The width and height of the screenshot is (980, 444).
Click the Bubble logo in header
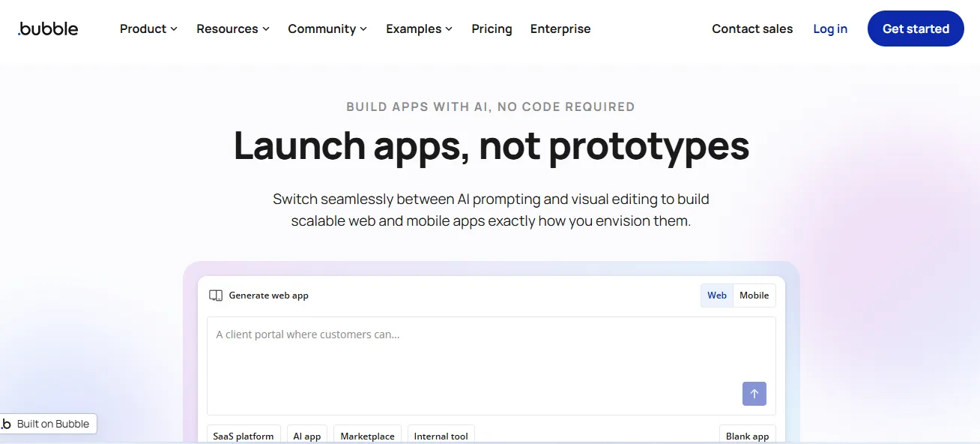(48, 28)
